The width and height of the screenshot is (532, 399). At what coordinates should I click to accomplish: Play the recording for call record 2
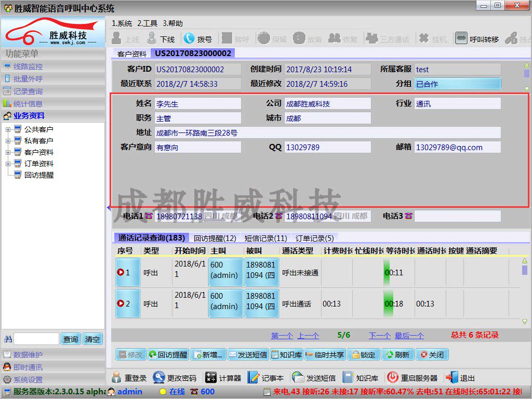coord(121,304)
